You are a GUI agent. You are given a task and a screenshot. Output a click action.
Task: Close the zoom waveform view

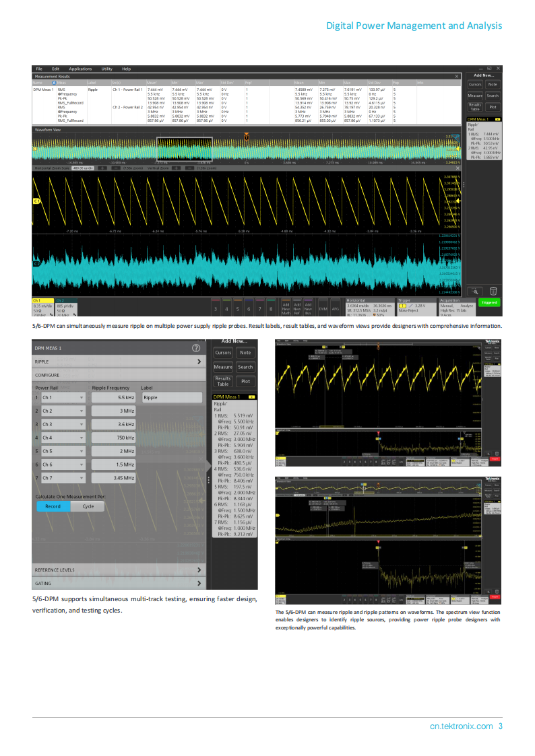[458, 168]
